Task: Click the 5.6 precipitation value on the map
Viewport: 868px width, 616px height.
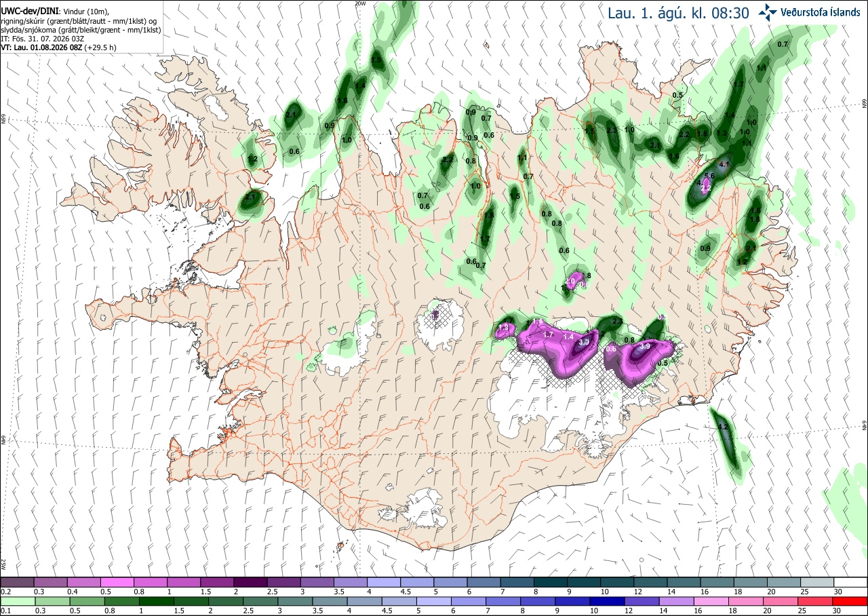Action: click(x=709, y=176)
